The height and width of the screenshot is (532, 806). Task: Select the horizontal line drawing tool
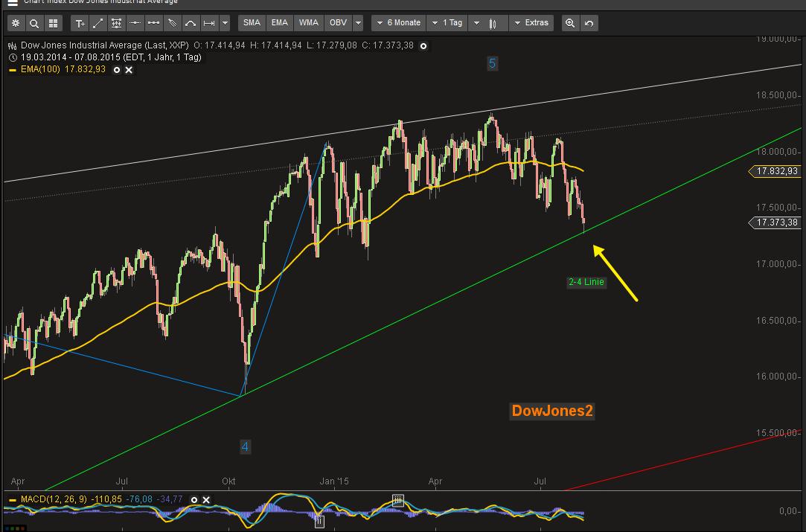(x=135, y=23)
